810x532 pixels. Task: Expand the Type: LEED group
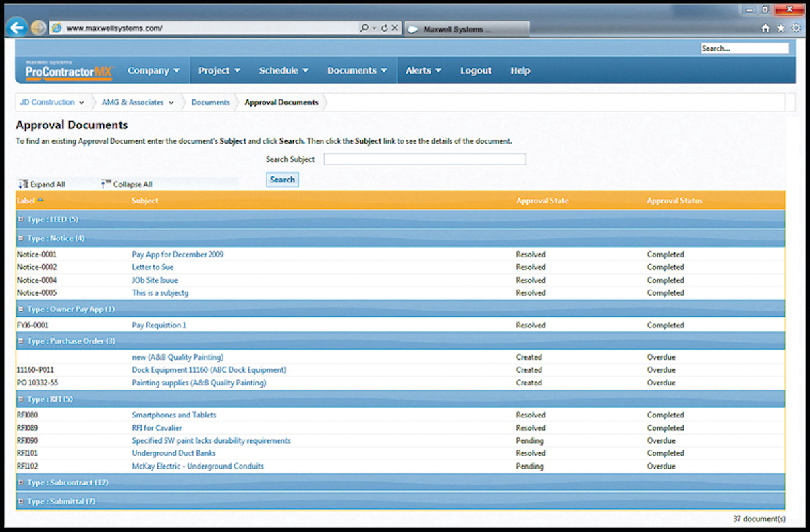[x=21, y=219]
